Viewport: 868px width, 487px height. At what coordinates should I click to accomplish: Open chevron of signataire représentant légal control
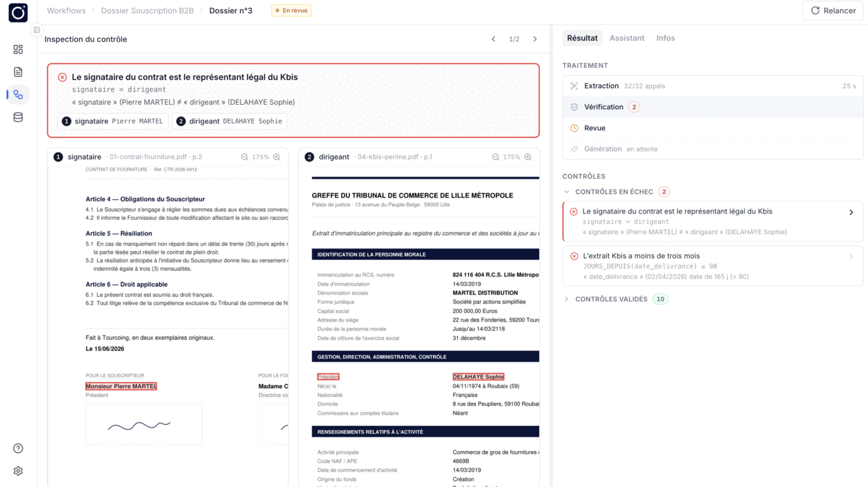point(851,212)
